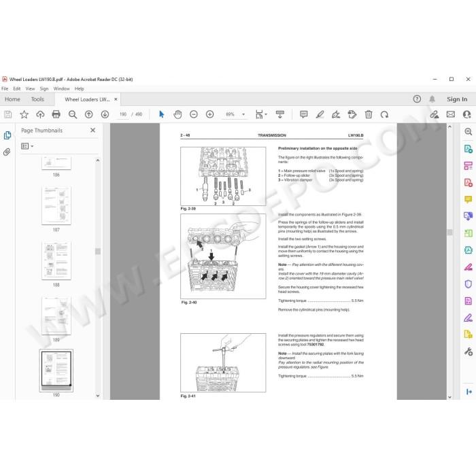Screen dimensions: 476x476
Task: Rotate the page view
Action: (384, 114)
